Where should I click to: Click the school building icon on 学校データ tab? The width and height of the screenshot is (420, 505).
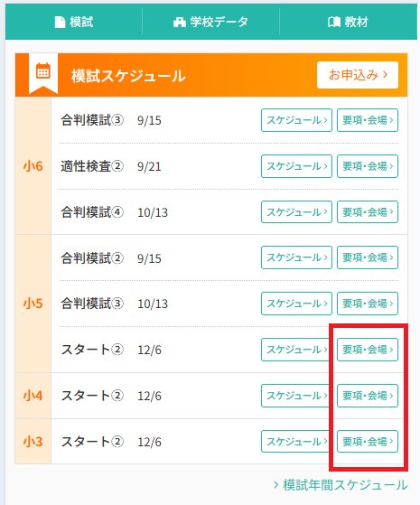[180, 23]
